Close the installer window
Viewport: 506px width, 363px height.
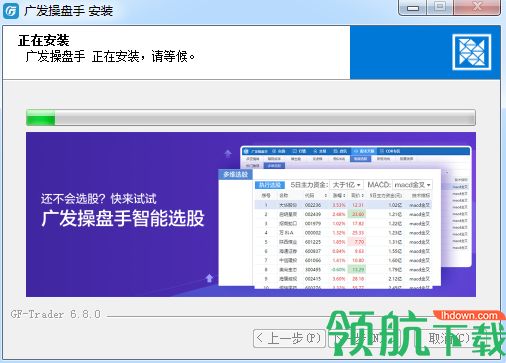[477, 7]
